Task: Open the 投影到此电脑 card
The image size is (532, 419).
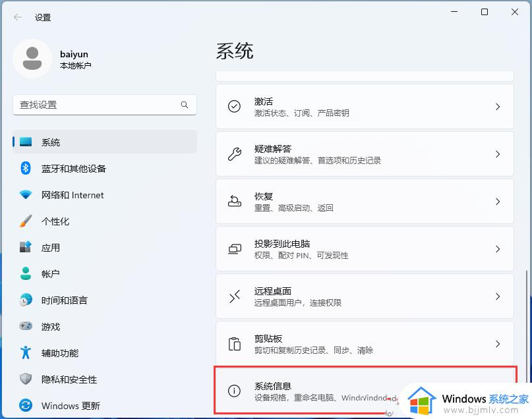Action: click(x=365, y=249)
